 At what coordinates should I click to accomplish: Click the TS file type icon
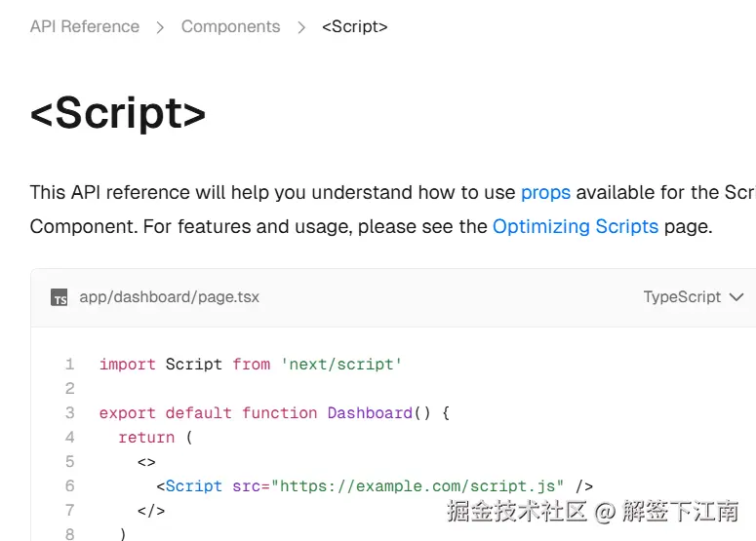tap(60, 297)
